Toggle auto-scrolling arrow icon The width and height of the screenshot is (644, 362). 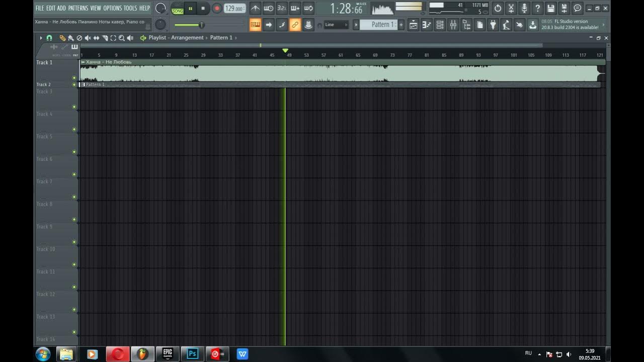(x=269, y=25)
